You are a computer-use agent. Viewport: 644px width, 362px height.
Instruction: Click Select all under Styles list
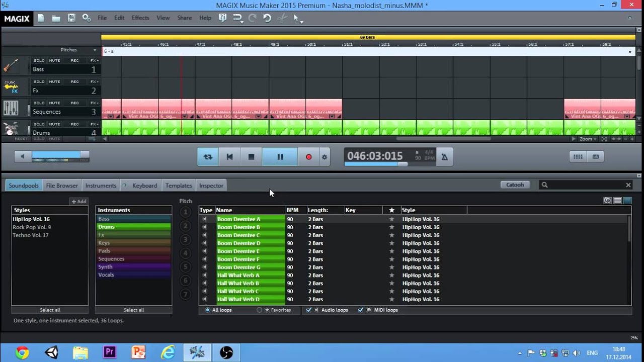50,310
